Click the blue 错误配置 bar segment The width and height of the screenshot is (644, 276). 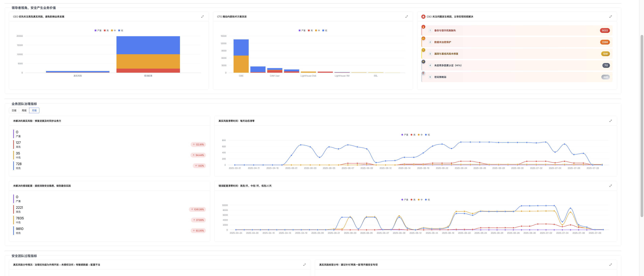(x=148, y=45)
